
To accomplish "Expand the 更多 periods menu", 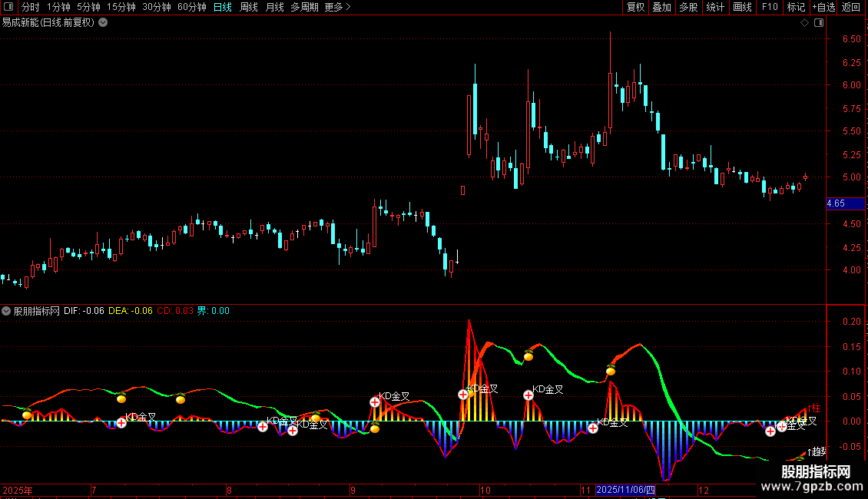I will coord(337,7).
